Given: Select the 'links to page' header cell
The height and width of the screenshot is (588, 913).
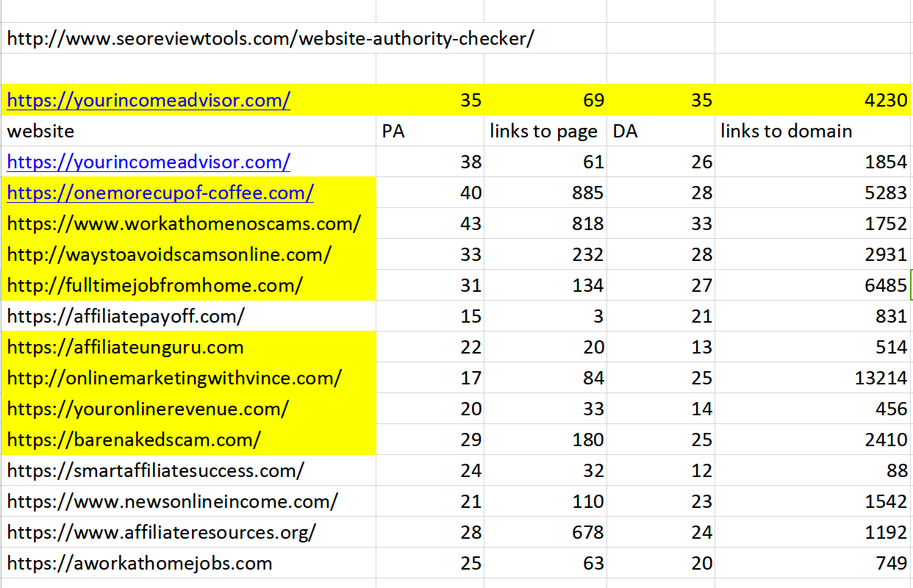Looking at the screenshot, I should 545,131.
